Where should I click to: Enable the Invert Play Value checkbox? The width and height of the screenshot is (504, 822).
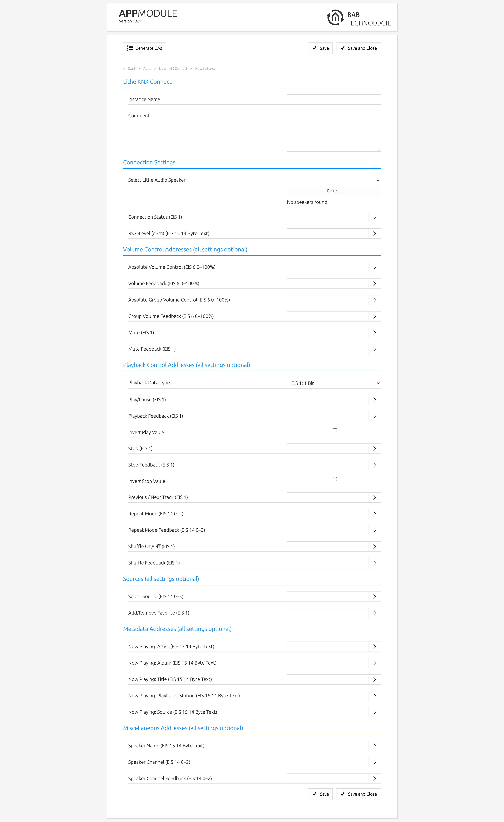point(335,430)
